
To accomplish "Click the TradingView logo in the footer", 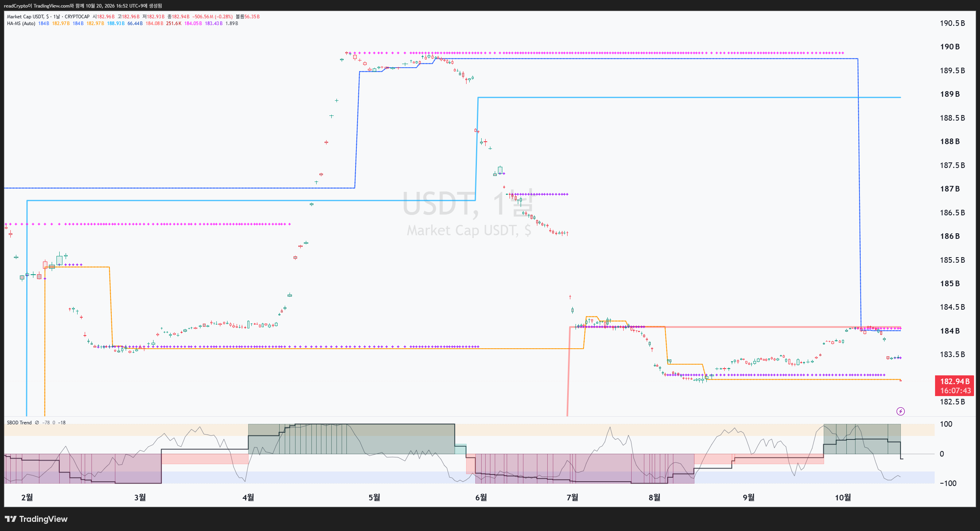I will 36,519.
